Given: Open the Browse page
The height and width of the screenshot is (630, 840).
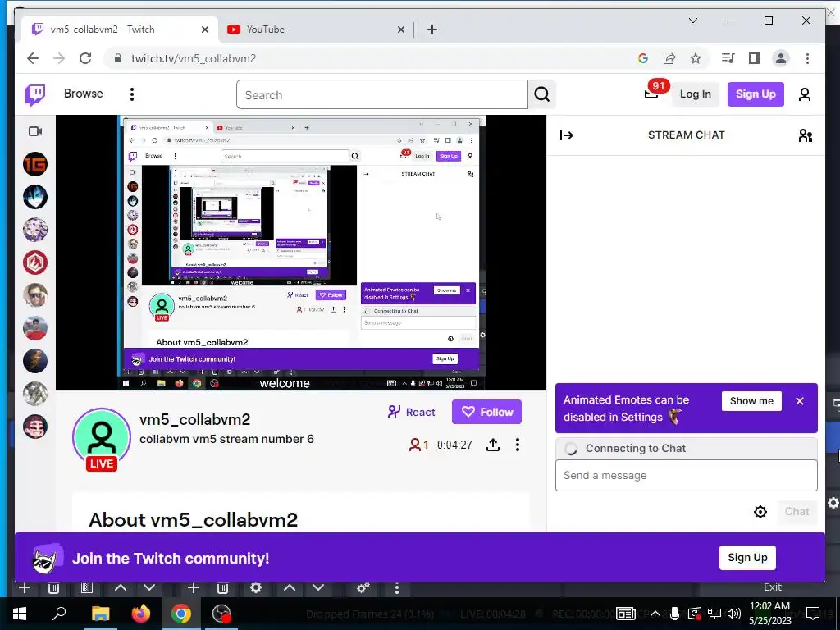Looking at the screenshot, I should (83, 94).
